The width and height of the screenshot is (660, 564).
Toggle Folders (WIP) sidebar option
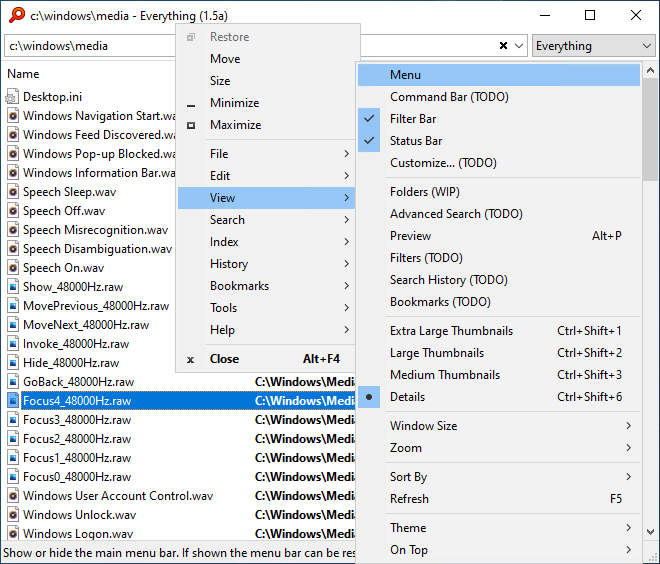[499, 192]
